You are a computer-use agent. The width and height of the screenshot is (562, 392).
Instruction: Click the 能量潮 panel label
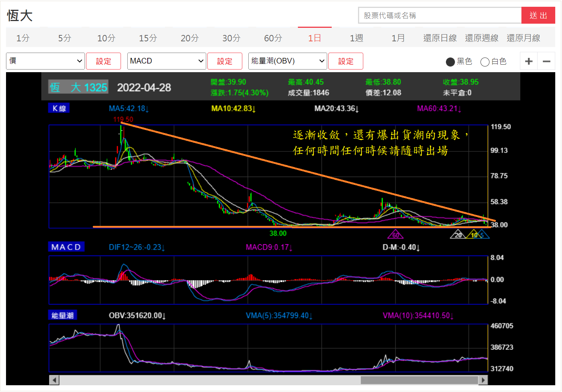click(x=62, y=315)
